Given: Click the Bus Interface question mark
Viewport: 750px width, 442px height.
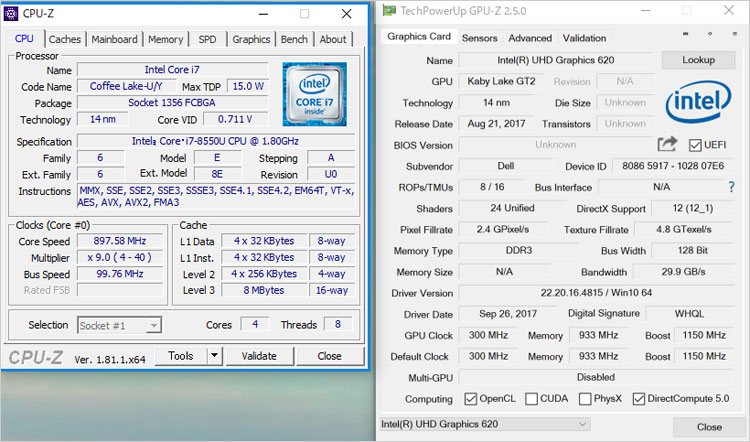Looking at the screenshot, I should pyautogui.click(x=731, y=187).
